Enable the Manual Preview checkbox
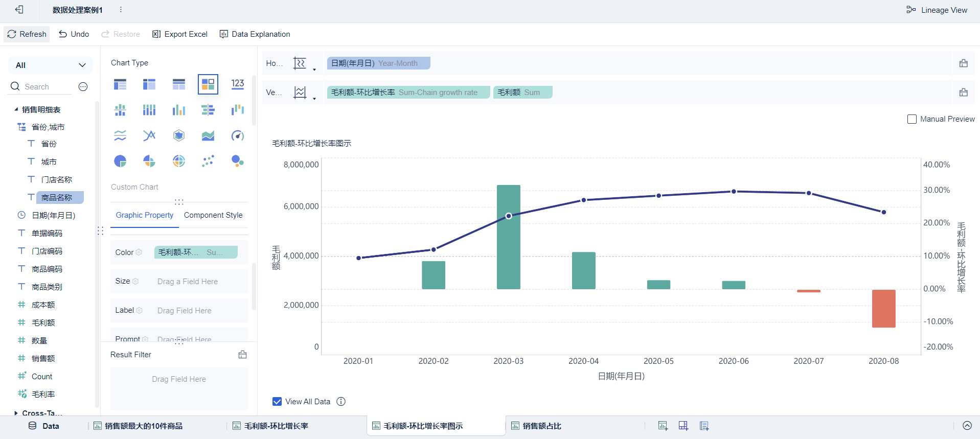The image size is (980, 439). point(911,119)
